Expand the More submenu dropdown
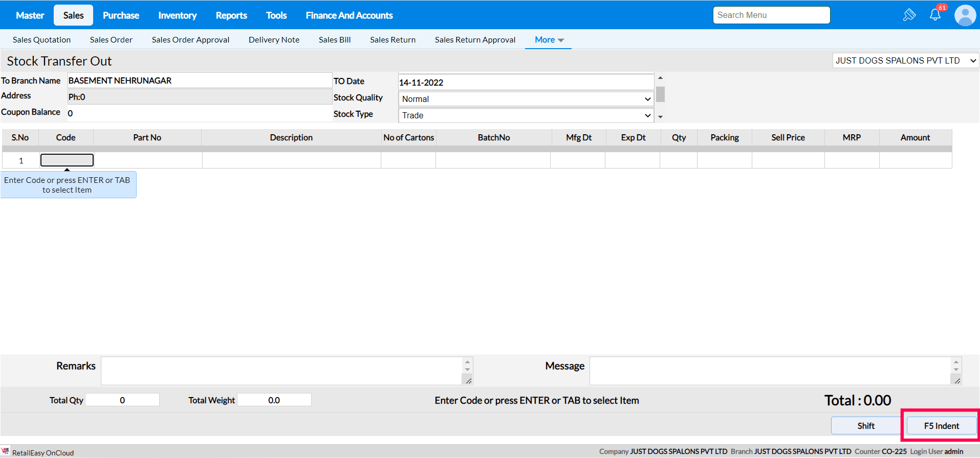 pyautogui.click(x=549, y=40)
